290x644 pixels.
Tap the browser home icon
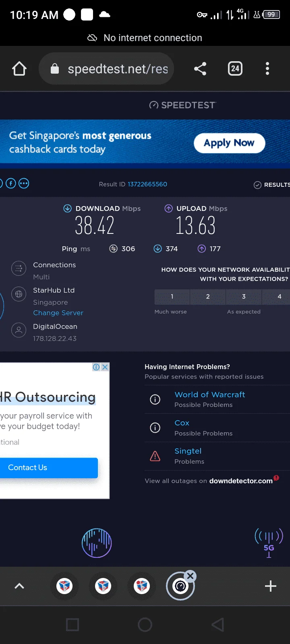(x=19, y=69)
